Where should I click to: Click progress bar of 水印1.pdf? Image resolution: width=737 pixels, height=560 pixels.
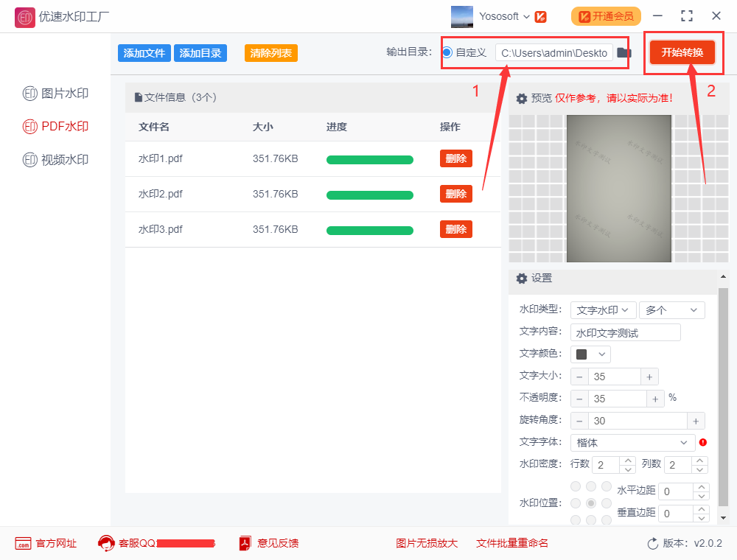pos(370,160)
